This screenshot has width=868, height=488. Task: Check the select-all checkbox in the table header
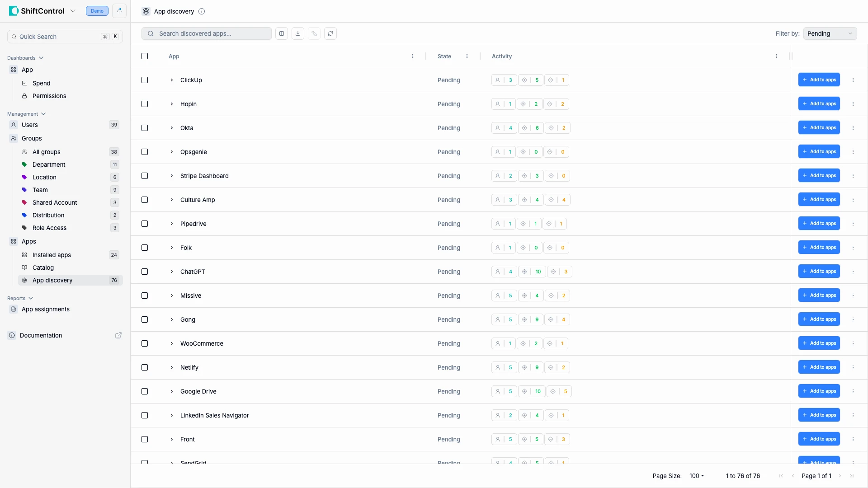(145, 56)
